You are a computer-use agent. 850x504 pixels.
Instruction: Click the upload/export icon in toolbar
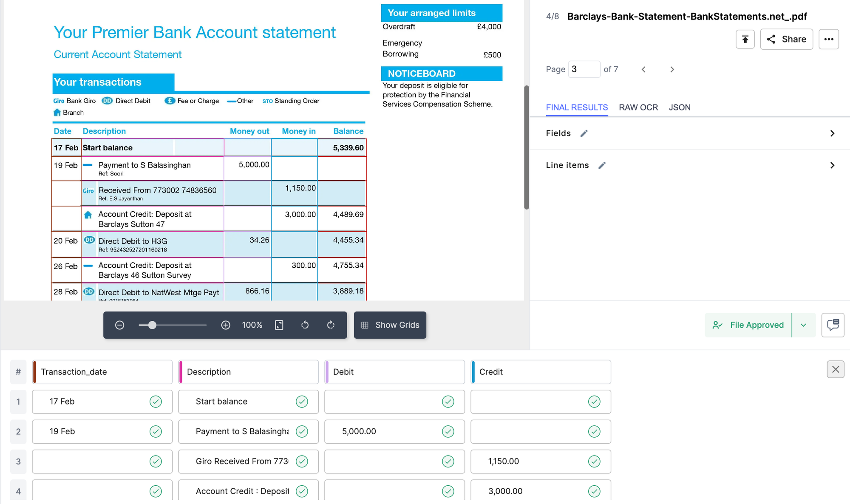(x=745, y=40)
